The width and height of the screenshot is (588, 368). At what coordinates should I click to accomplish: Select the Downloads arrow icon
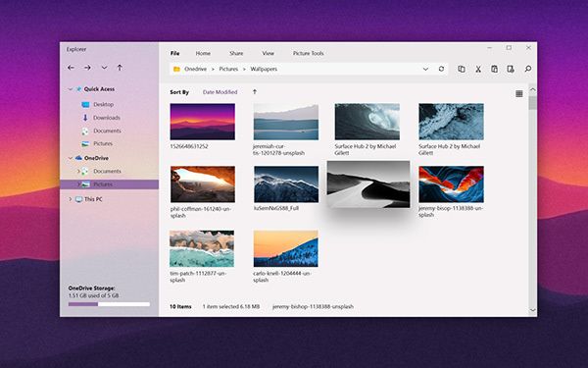click(85, 118)
